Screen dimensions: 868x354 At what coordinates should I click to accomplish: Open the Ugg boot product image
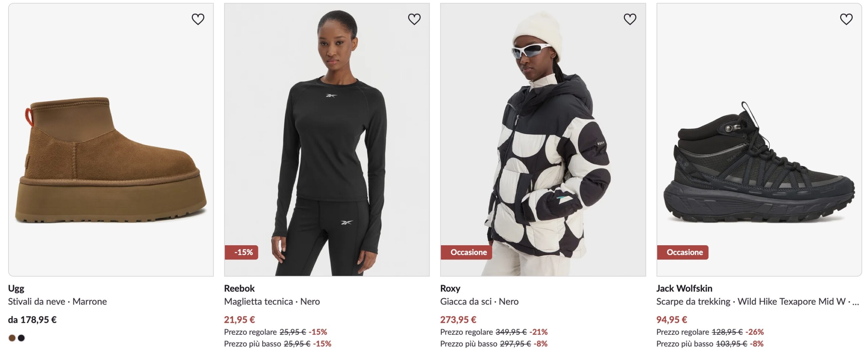click(x=111, y=140)
